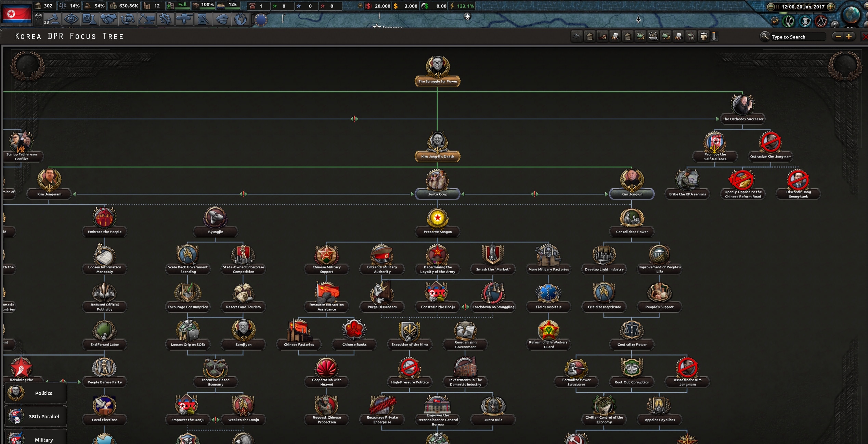Increase game speed with plus button
Screen dimensions: 868x444
(830, 7)
